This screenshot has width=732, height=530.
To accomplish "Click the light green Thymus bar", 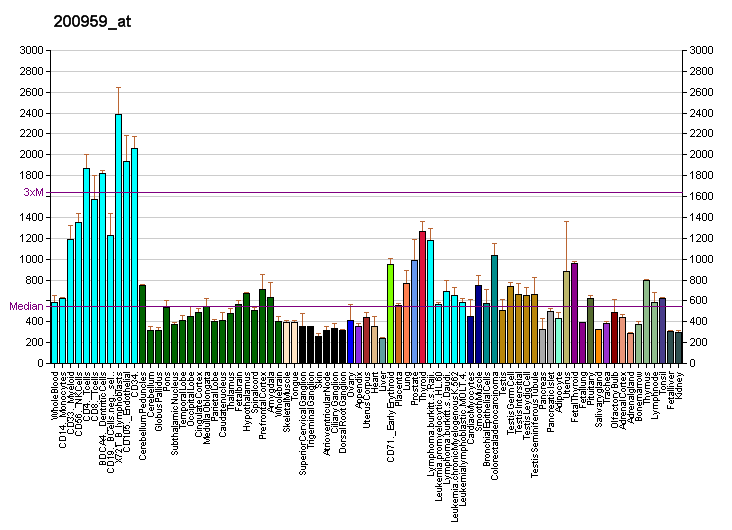I will pyautogui.click(x=646, y=321).
